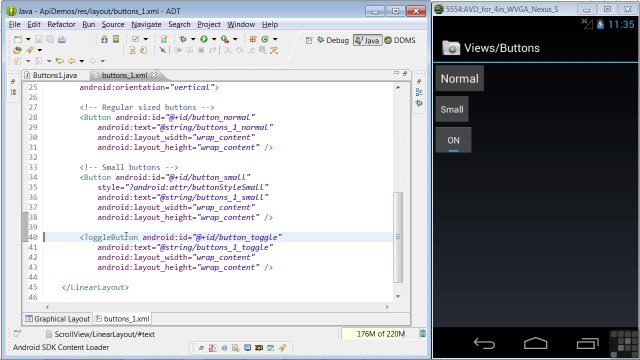
Task: Click the Views/Buttons app icon in emulator
Action: (x=451, y=48)
